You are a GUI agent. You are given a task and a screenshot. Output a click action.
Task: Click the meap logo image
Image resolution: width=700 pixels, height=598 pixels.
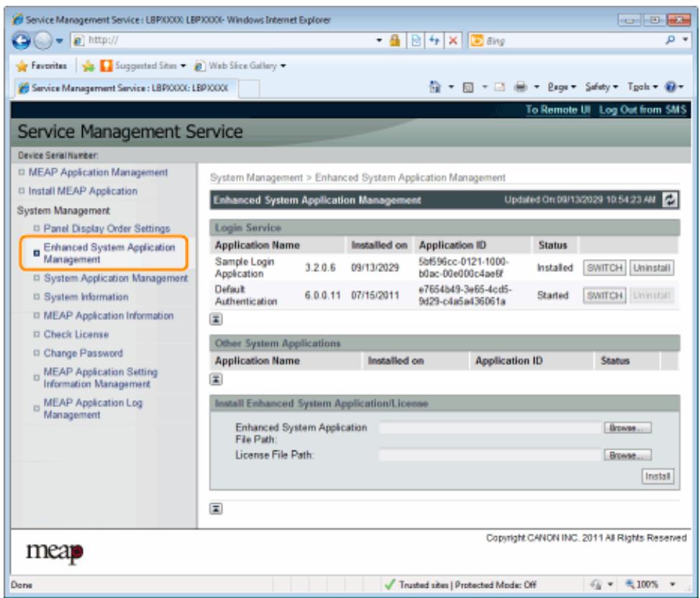tap(55, 553)
